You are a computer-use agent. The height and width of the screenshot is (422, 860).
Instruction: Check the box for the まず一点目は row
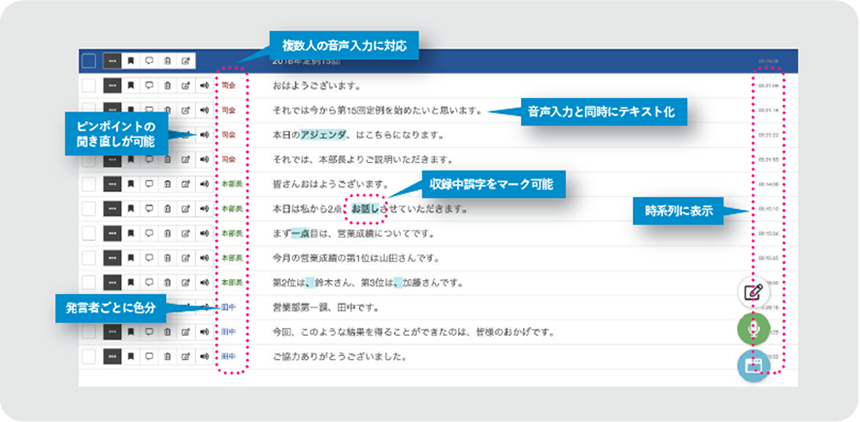(x=88, y=233)
